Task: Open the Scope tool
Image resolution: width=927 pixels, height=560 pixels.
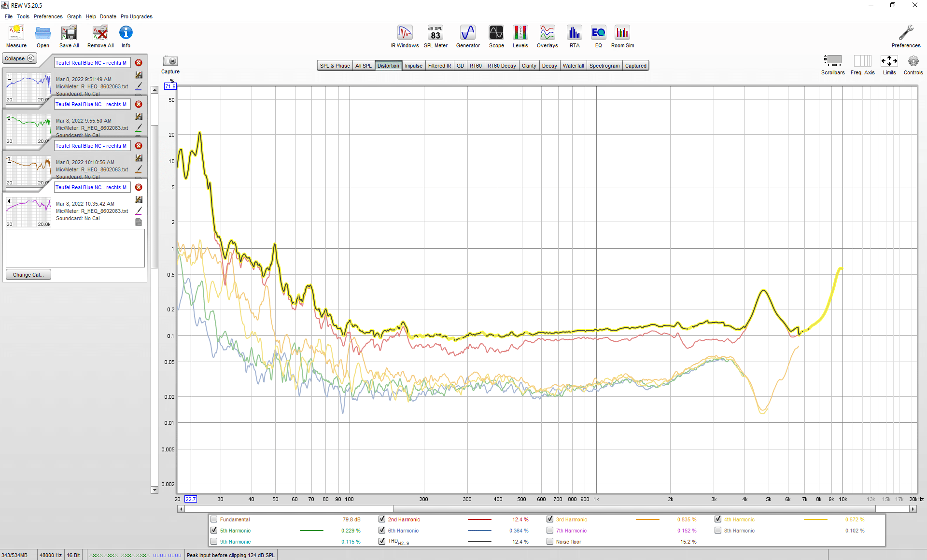Action: [x=496, y=37]
